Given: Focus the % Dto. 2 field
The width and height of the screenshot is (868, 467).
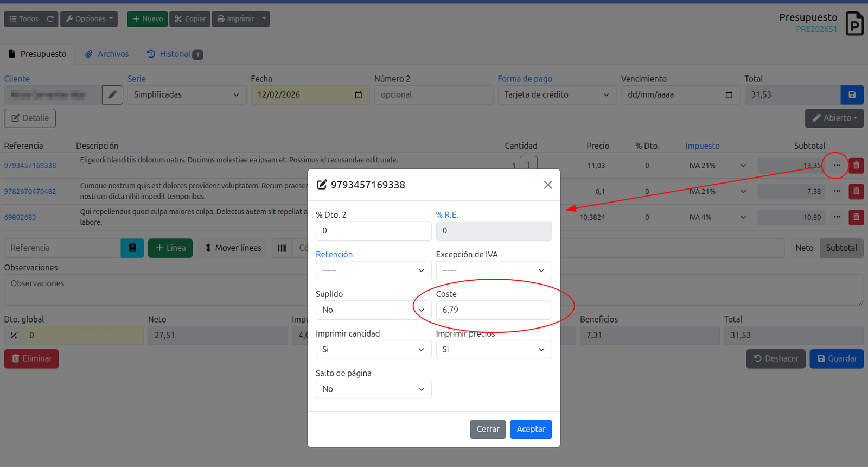Looking at the screenshot, I should (374, 231).
